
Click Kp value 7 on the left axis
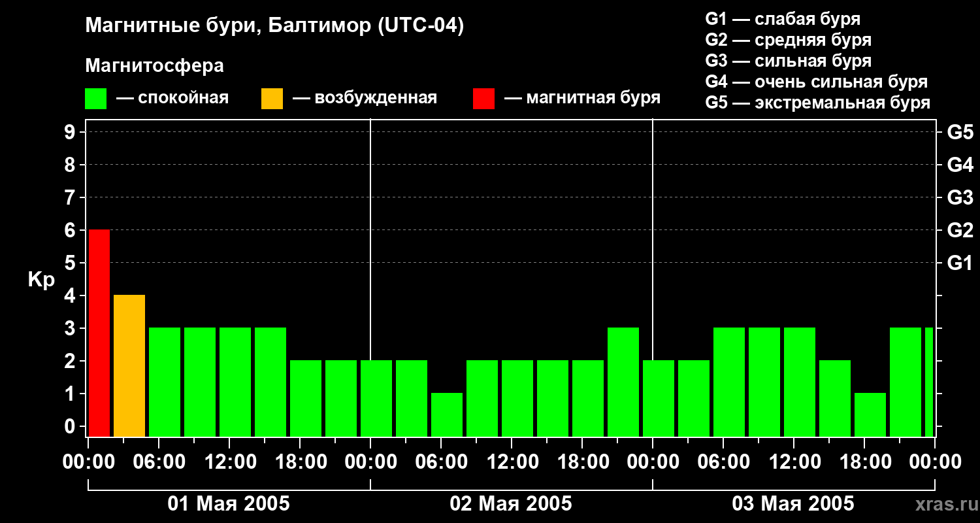[71, 198]
